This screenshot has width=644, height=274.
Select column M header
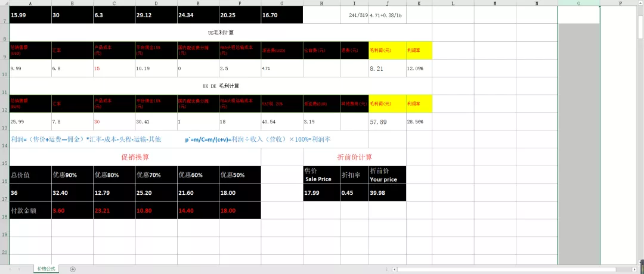click(x=495, y=3)
